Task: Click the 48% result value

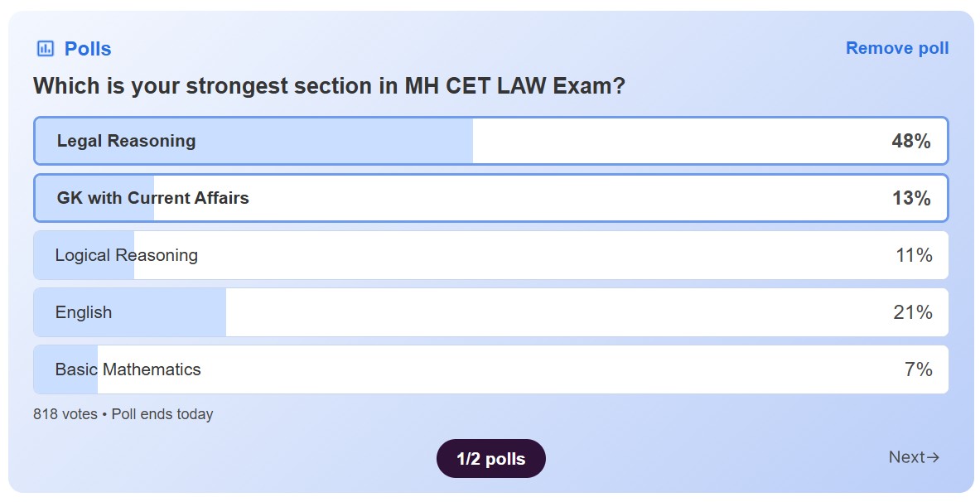Action: tap(911, 142)
